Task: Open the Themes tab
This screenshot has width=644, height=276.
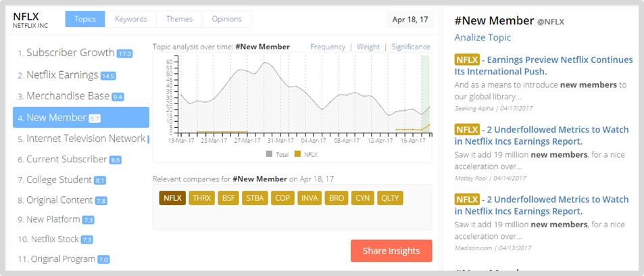Action: point(180,19)
